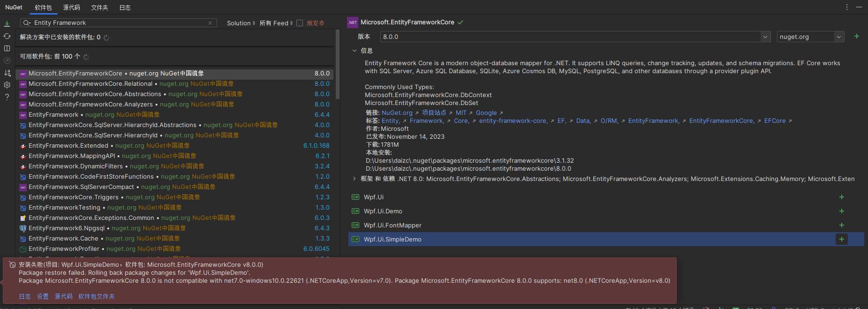Screen dimensions: 868x309
Task: Enable the prerelease checkbox
Action: (x=300, y=23)
